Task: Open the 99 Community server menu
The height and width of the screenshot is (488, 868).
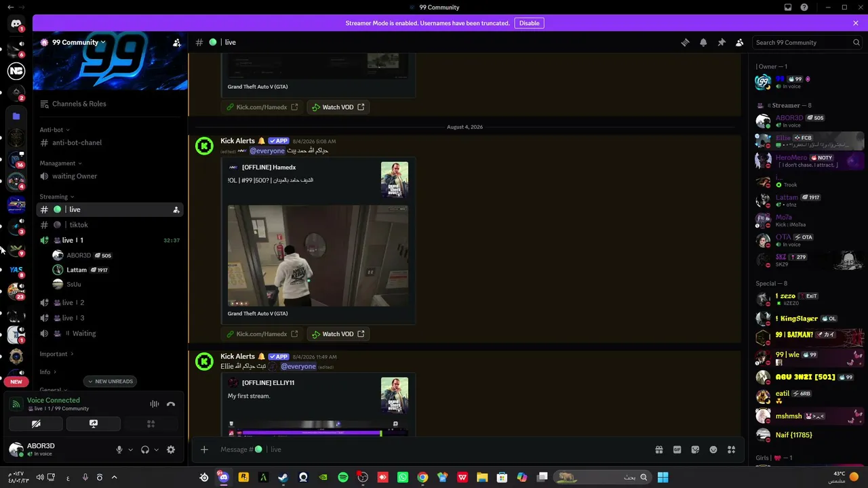Action: (79, 42)
